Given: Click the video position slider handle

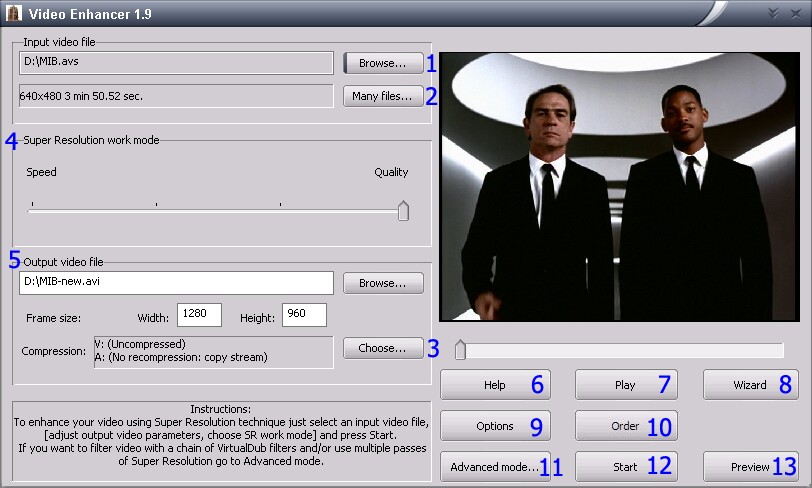Looking at the screenshot, I should (x=460, y=350).
